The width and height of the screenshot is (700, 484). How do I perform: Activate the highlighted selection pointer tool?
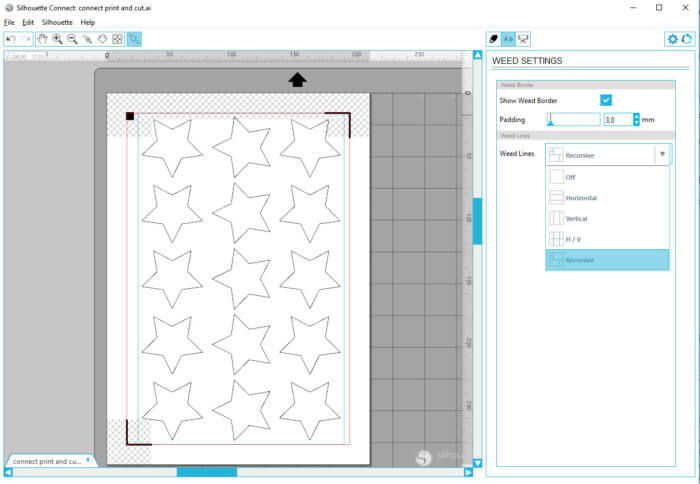(x=134, y=39)
